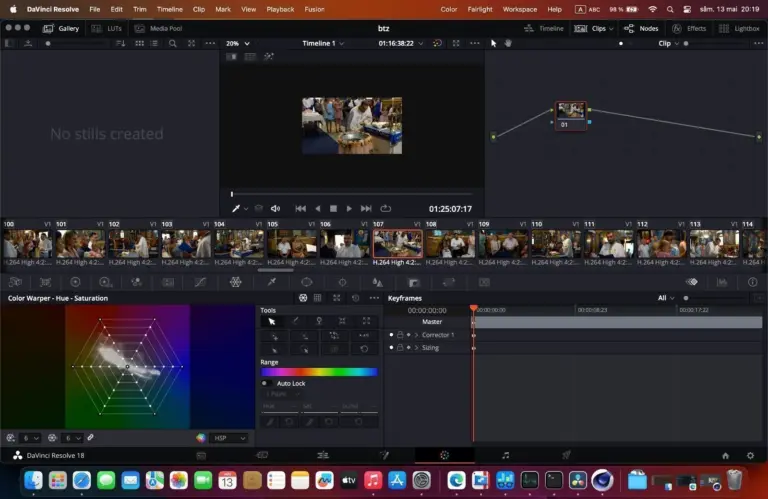Open the HSP color space dropdown
The height and width of the screenshot is (499, 768).
click(229, 438)
